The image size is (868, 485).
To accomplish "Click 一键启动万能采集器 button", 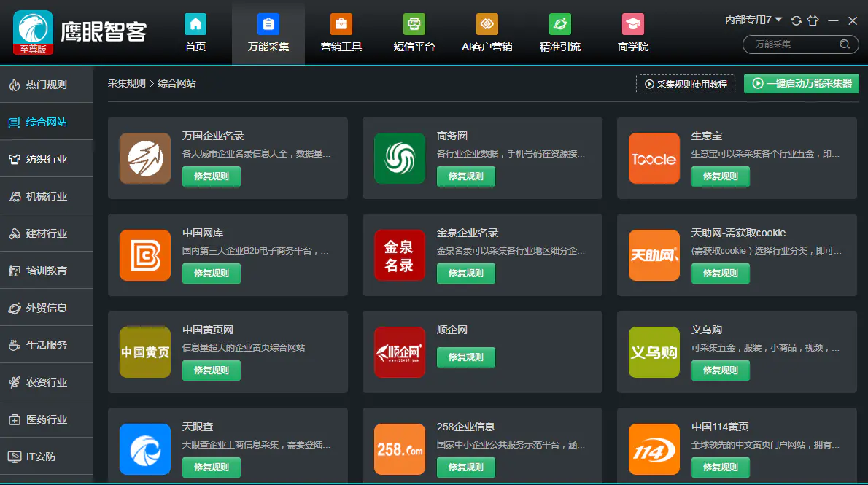I will click(x=801, y=84).
